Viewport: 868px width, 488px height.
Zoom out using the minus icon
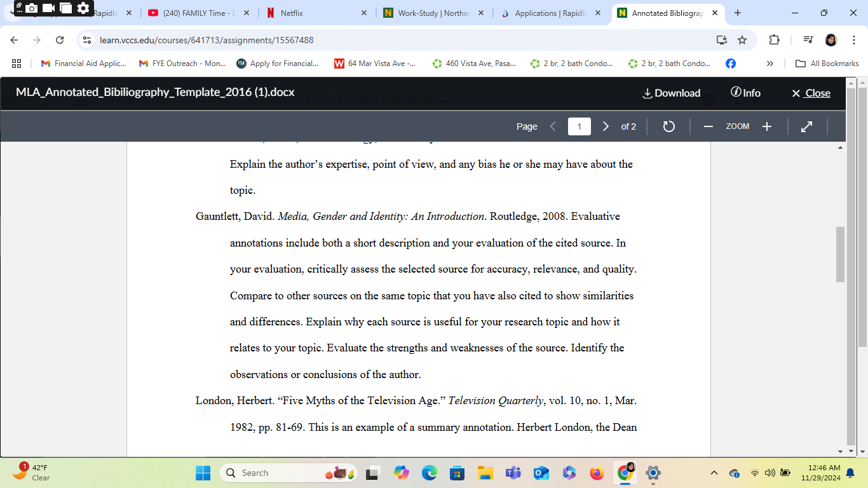[708, 126]
